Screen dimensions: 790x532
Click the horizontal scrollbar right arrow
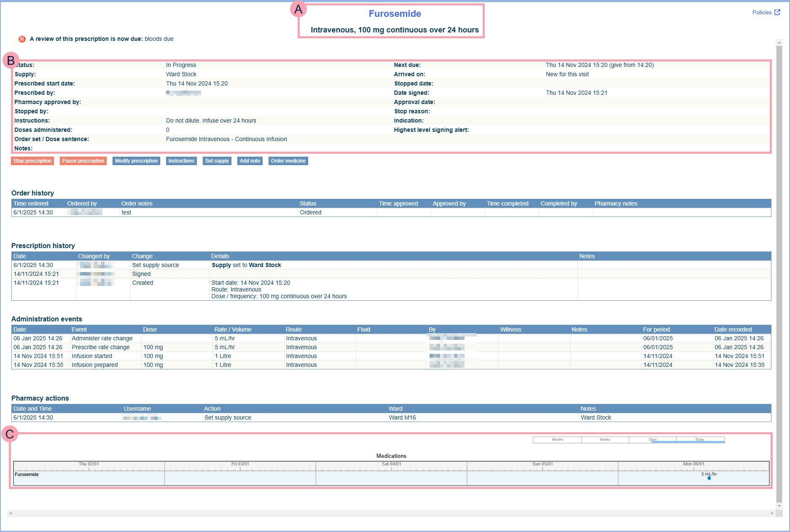[x=772, y=513]
